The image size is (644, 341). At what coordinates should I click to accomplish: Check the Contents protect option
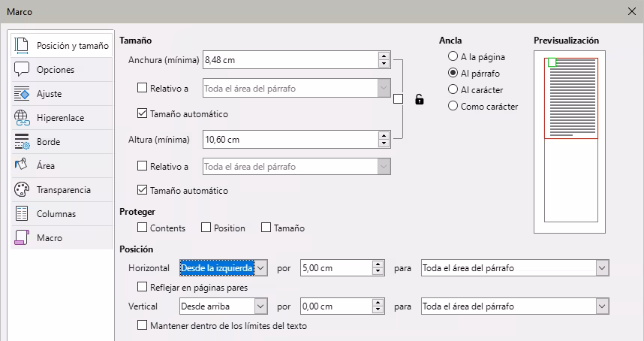coord(143,228)
